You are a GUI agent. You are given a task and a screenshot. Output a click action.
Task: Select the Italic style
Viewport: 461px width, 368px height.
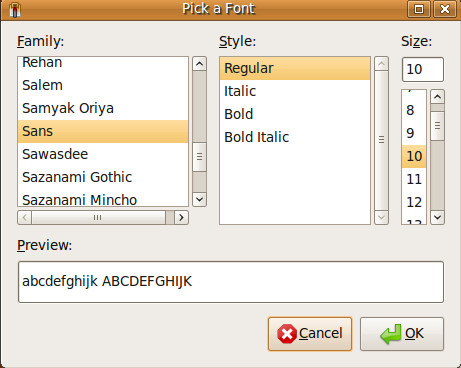coord(295,91)
